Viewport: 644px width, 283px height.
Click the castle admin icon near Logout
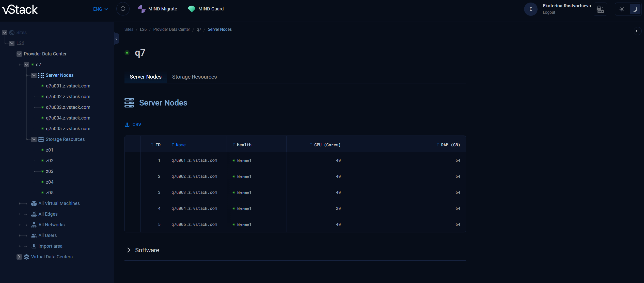(600, 9)
